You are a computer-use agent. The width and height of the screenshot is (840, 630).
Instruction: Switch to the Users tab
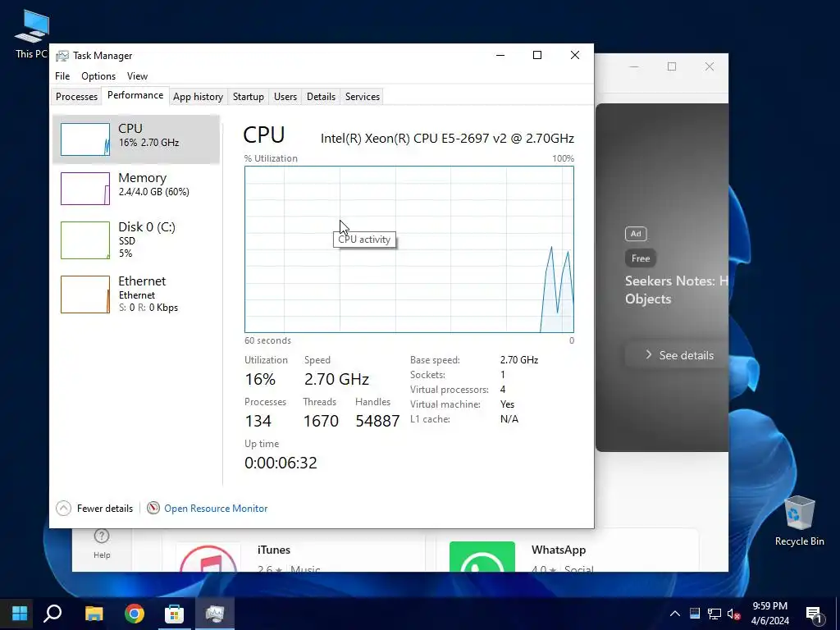coord(285,97)
